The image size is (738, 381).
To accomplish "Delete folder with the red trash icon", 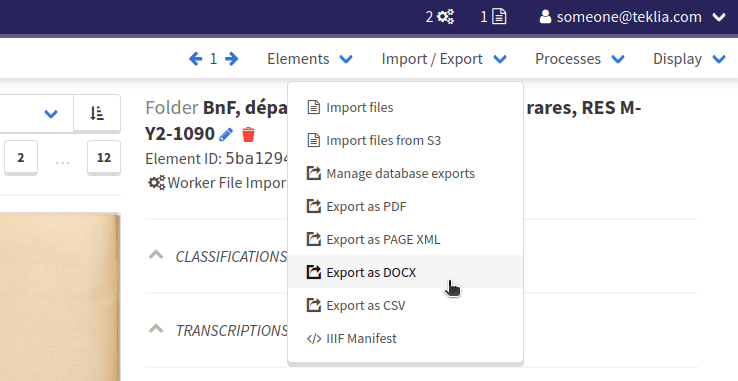I will tap(249, 135).
